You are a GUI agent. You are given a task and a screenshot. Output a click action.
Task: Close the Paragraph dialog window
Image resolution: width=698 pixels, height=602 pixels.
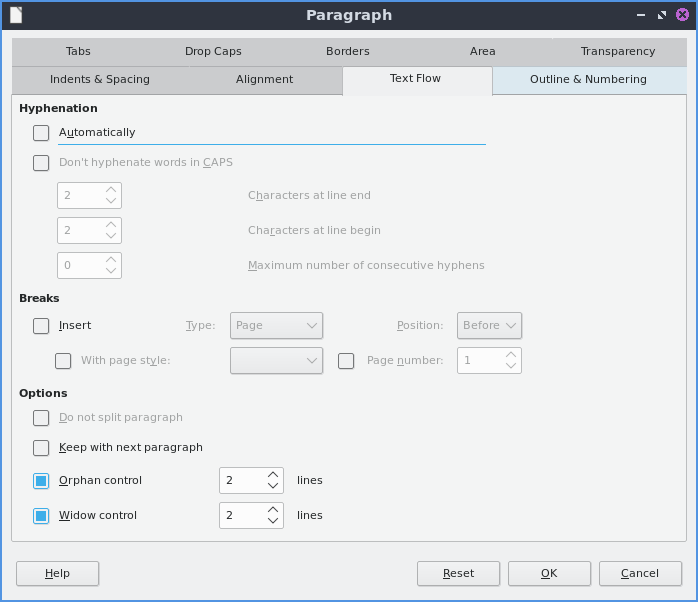pos(680,15)
